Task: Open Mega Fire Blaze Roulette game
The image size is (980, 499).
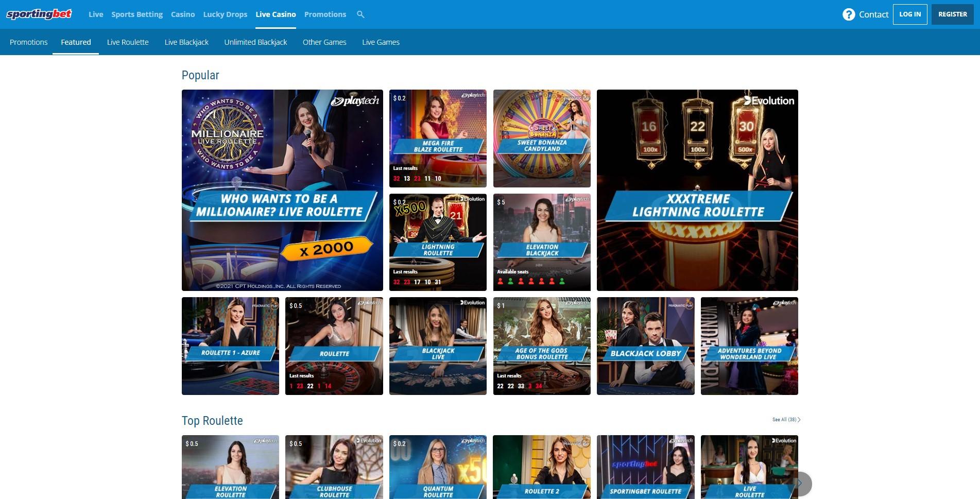Action: (x=438, y=139)
